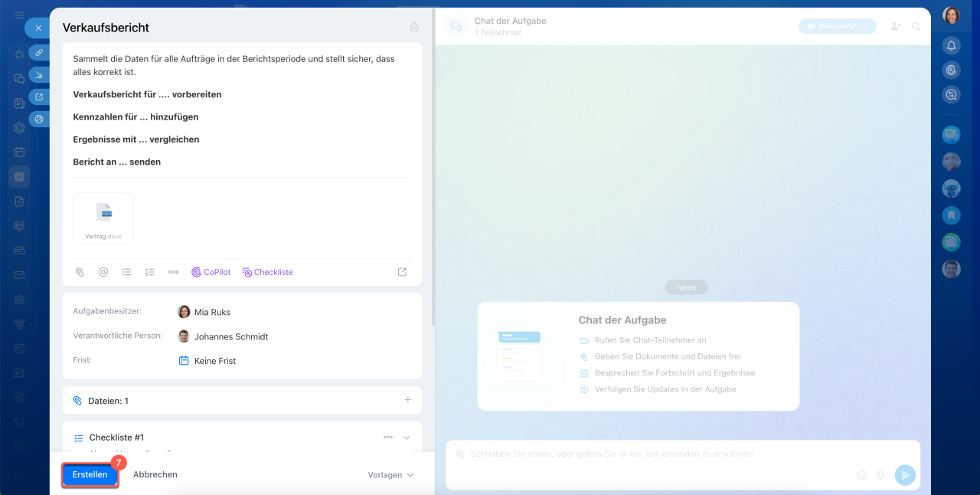Launch CoPilot in the description editor
980x495 pixels.
coord(211,272)
